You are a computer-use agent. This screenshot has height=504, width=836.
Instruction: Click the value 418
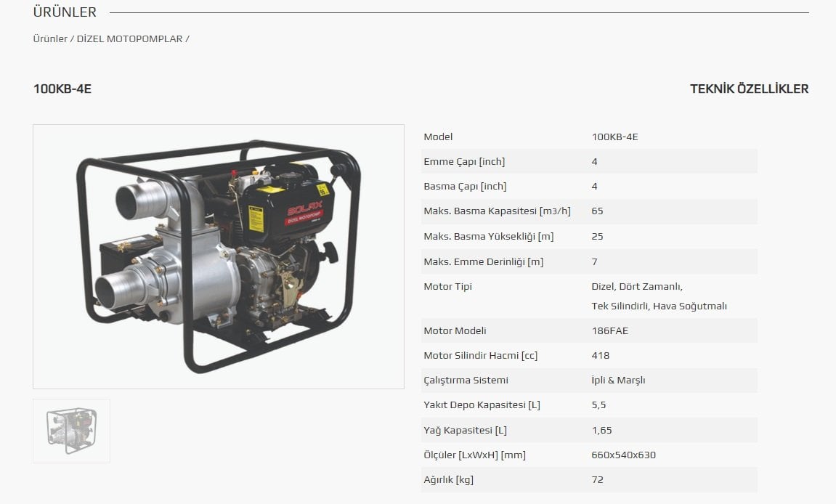601,356
